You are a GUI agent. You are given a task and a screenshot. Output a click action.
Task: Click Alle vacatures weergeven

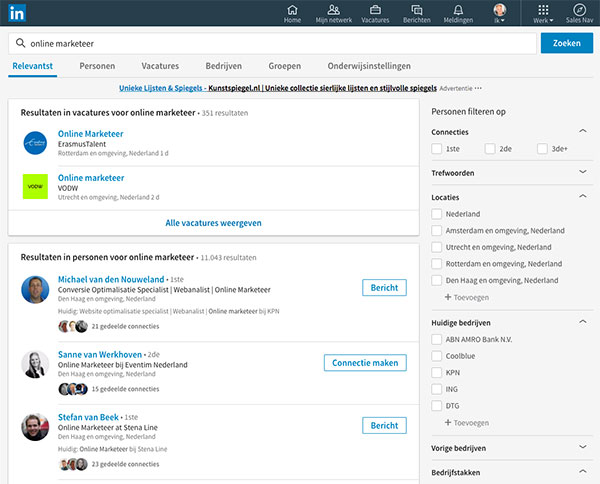[214, 223]
